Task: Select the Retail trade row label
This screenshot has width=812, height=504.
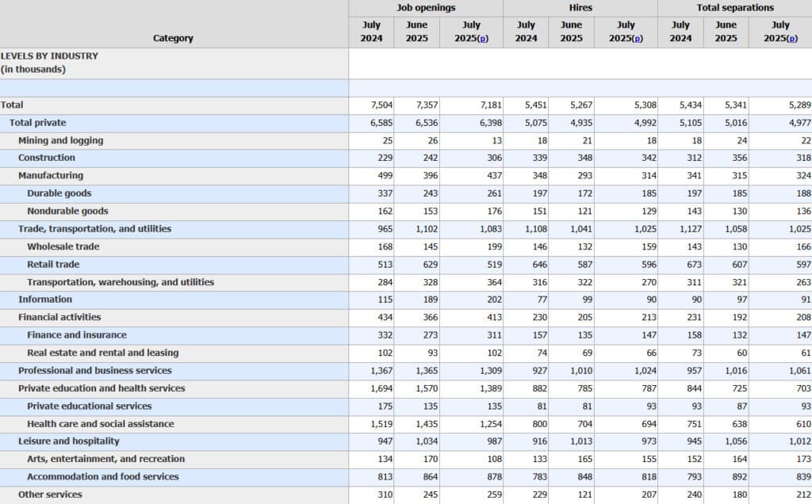Action: (53, 265)
